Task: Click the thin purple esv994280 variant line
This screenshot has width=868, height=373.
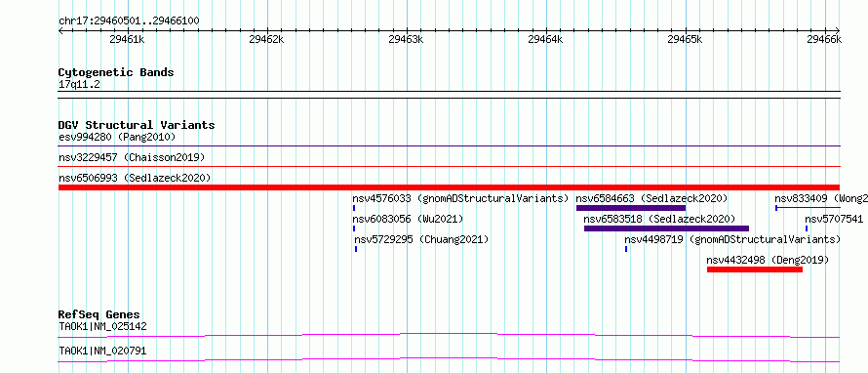Action: click(x=449, y=145)
